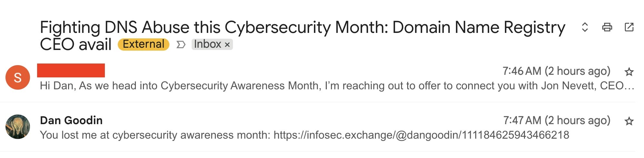
Task: Click the infosec.exchange URL in reply
Action: click(421, 135)
